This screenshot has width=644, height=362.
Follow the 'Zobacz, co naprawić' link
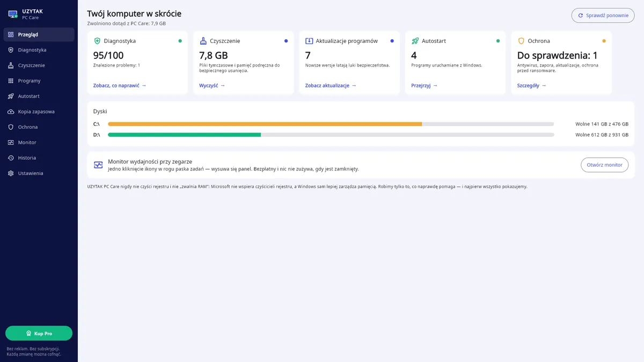[x=120, y=85]
